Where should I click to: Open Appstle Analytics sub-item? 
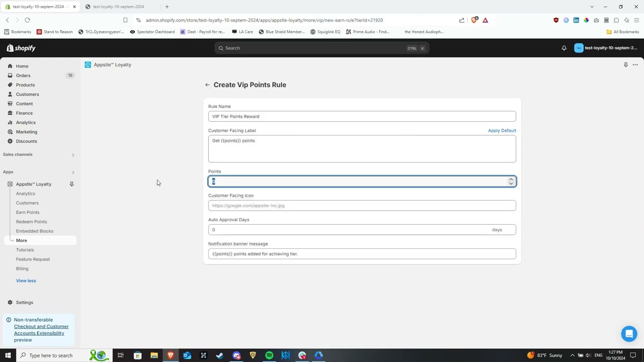[x=25, y=194]
